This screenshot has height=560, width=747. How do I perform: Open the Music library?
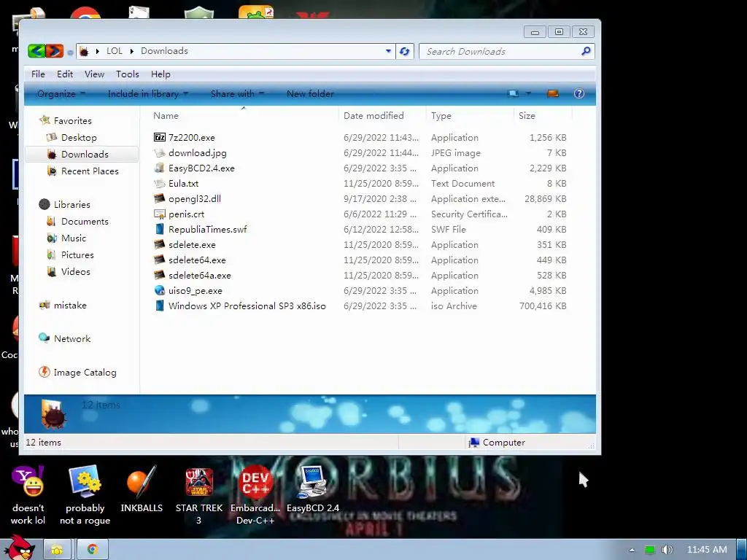point(74,238)
